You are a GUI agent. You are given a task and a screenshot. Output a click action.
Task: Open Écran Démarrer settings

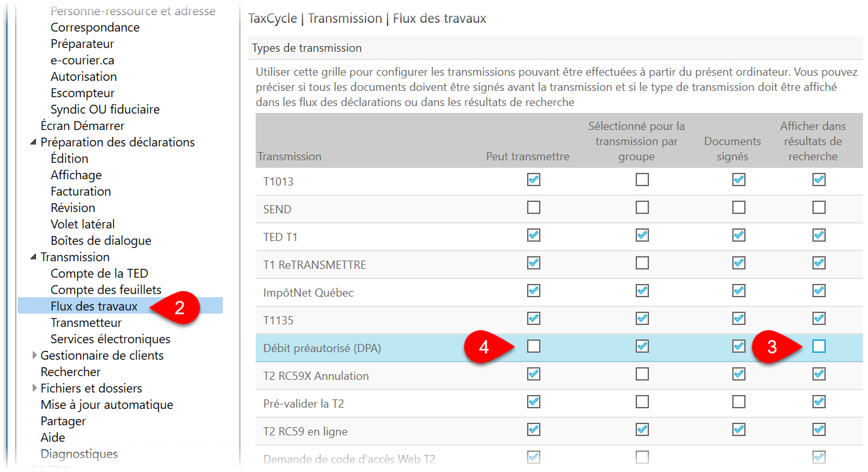coord(83,126)
